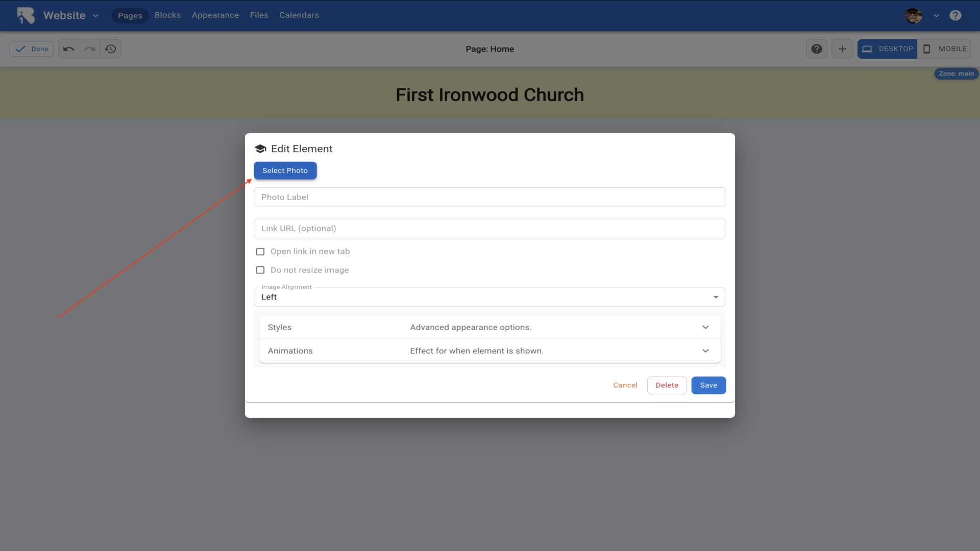Click the user avatar photo

(x=914, y=15)
